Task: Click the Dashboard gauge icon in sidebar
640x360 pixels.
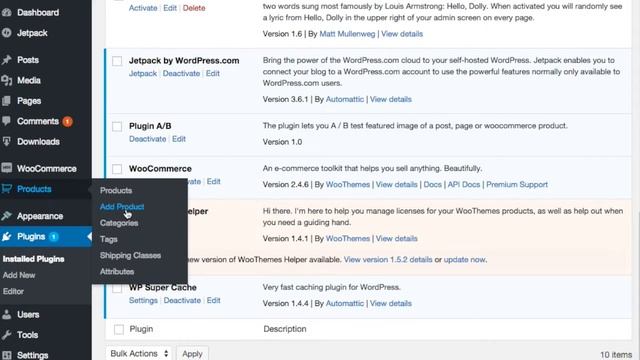Action: tap(7, 12)
